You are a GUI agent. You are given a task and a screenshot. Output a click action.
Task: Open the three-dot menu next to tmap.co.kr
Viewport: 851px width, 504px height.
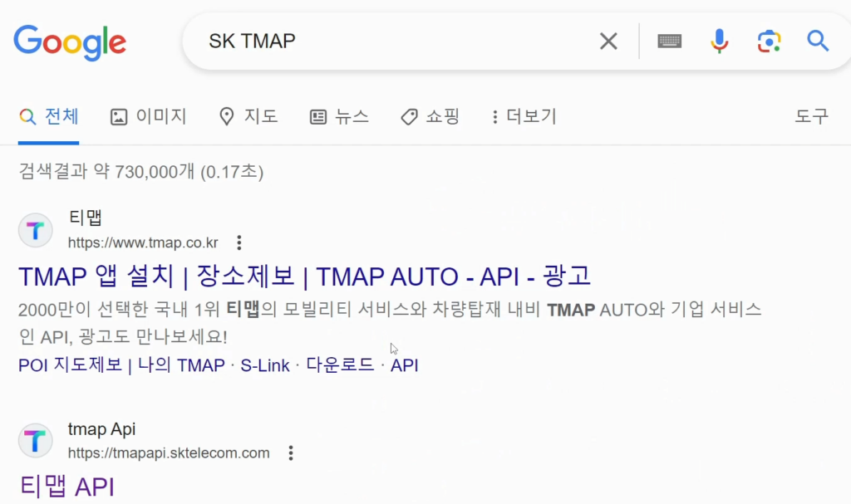coord(239,242)
